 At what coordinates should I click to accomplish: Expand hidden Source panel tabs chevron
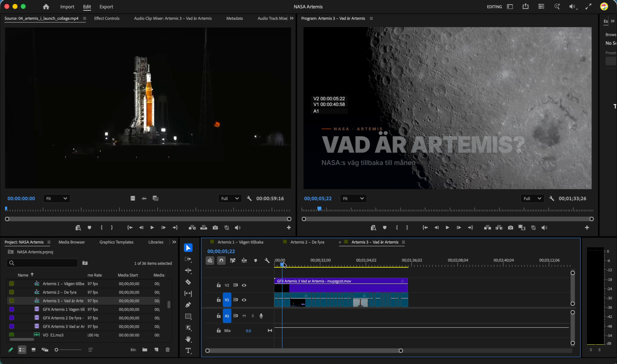click(x=292, y=18)
